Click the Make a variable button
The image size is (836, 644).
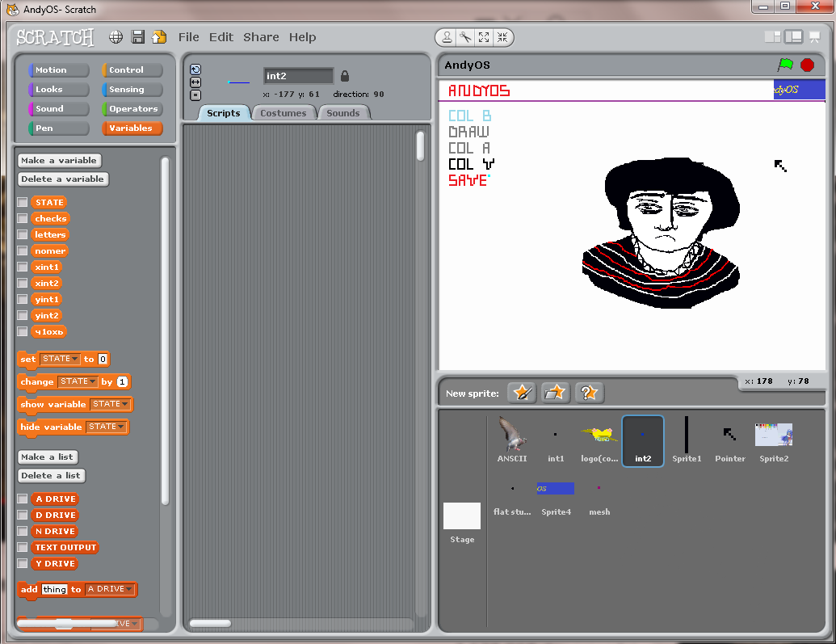pos(59,160)
